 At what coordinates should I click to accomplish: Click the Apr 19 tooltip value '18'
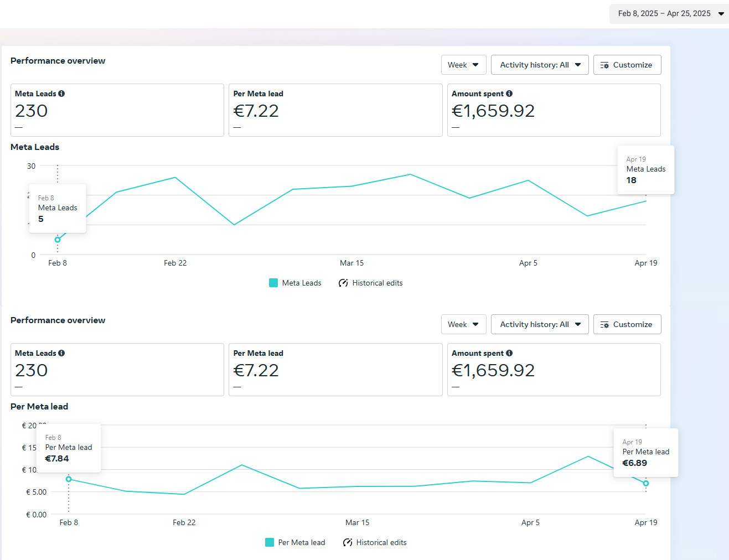click(x=632, y=180)
